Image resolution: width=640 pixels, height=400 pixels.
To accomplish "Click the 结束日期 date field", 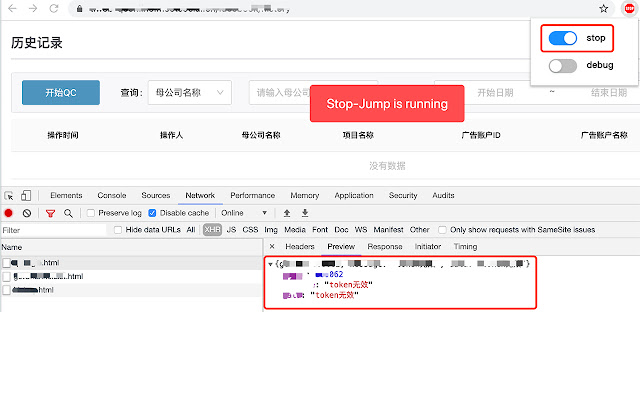I will [609, 93].
